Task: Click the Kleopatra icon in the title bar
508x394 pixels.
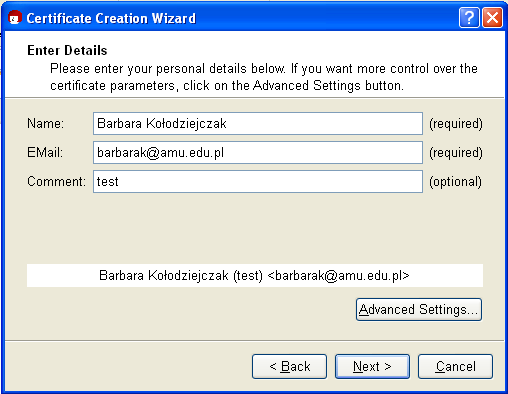Action: [15, 17]
